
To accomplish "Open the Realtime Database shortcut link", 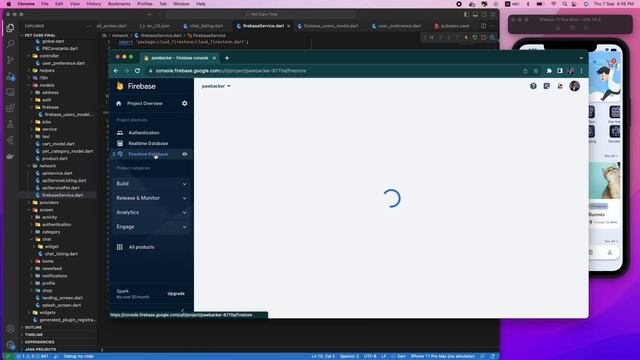I will tap(148, 143).
